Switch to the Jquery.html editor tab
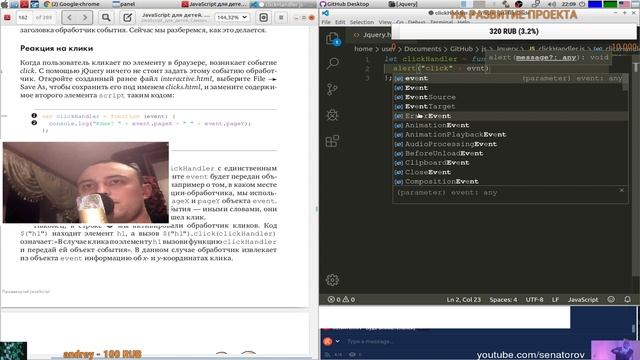The image size is (640, 360). pyautogui.click(x=371, y=35)
